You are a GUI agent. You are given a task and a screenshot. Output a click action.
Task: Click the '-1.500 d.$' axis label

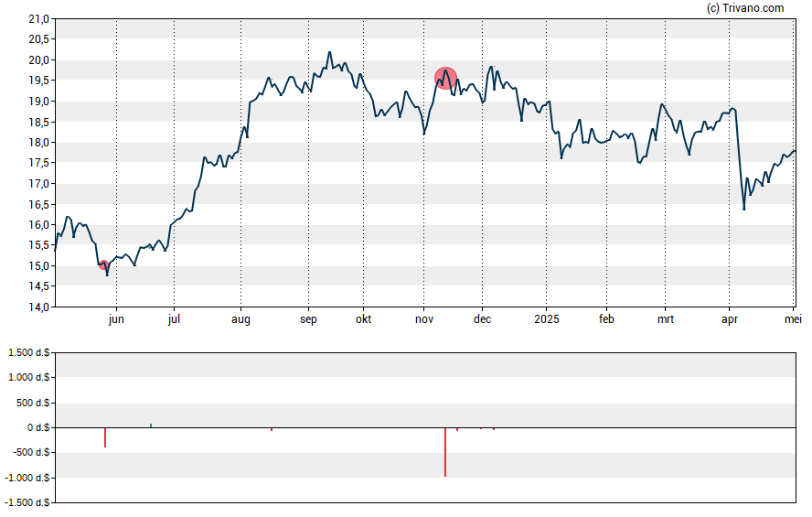[27, 502]
